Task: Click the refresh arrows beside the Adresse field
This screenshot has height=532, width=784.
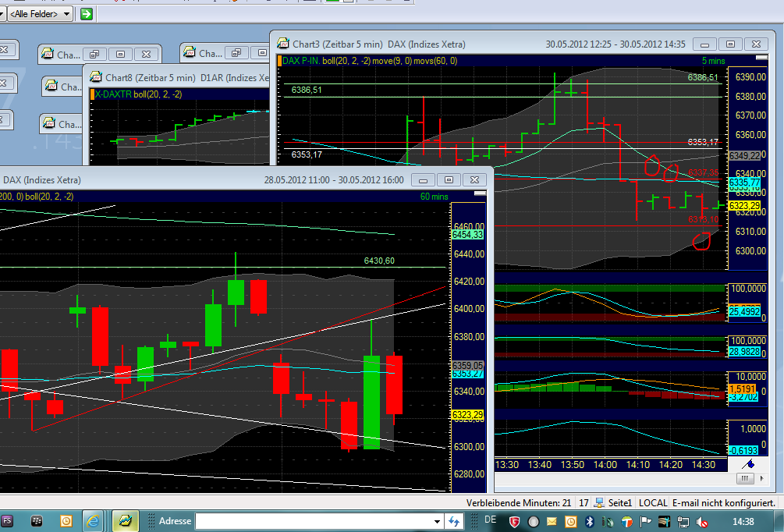Action: pos(454,521)
